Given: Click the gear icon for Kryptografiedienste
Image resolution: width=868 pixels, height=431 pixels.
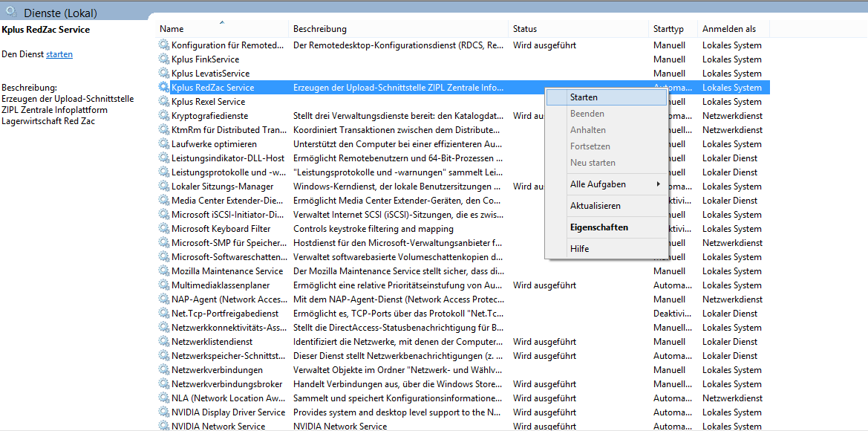Looking at the screenshot, I should (x=164, y=116).
